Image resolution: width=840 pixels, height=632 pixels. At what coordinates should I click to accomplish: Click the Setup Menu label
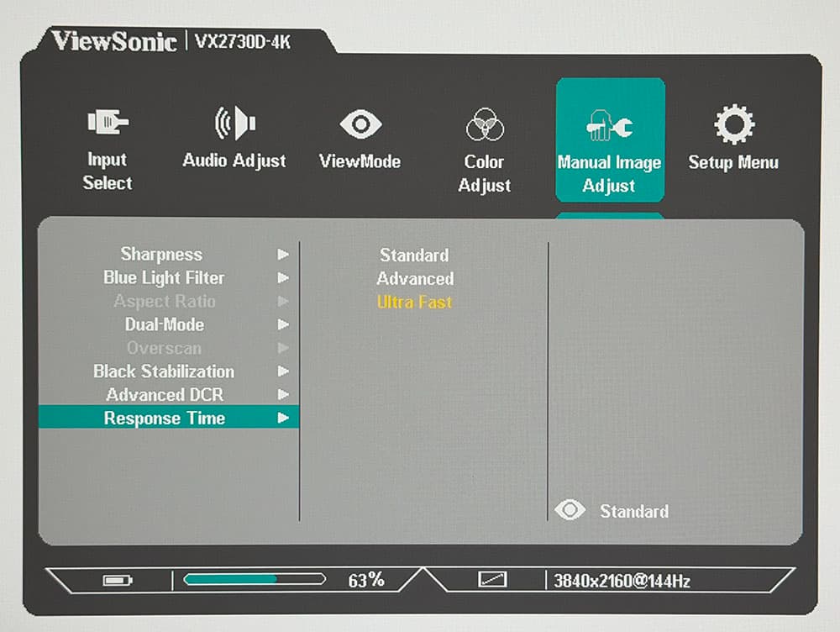point(733,162)
